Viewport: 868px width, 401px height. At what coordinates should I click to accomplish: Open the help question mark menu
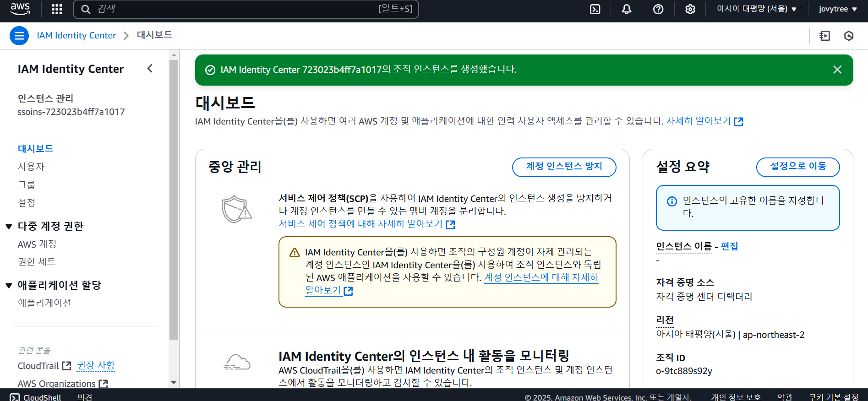658,9
